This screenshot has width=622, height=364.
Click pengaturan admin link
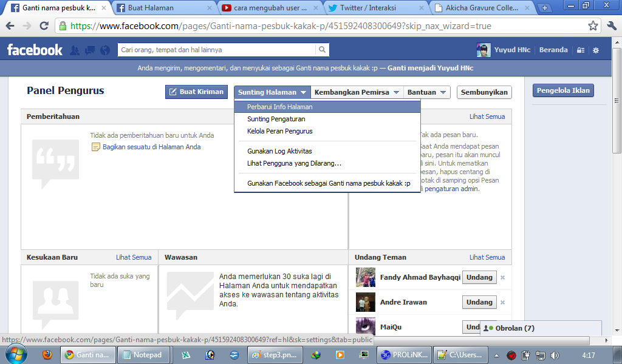click(451, 189)
